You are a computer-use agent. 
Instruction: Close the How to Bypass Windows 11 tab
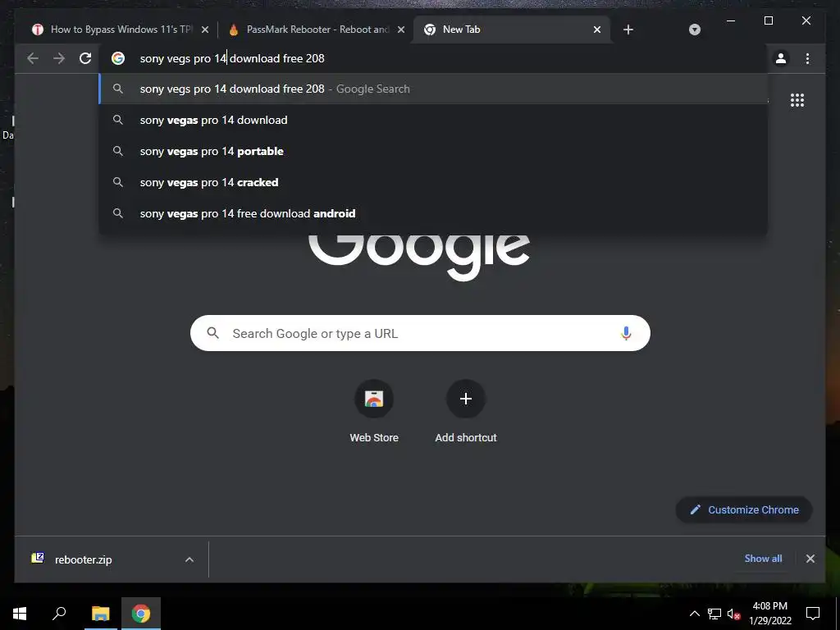(x=204, y=30)
